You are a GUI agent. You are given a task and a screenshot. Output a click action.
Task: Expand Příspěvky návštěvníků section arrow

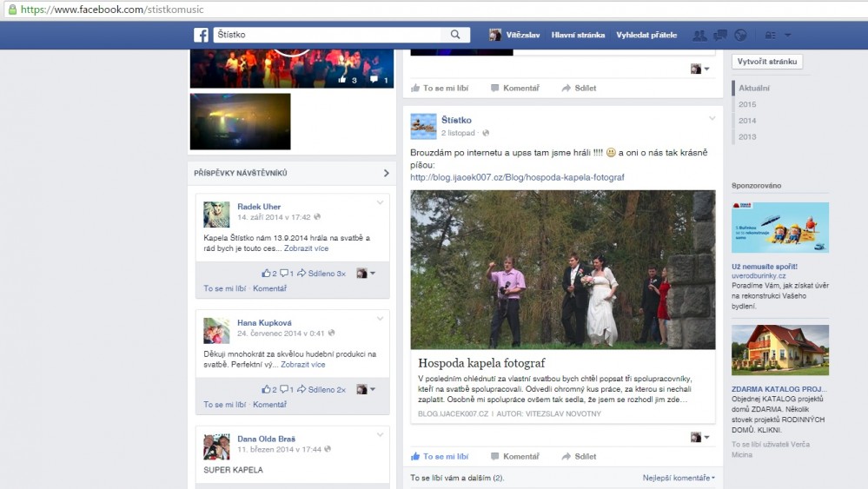[x=386, y=174]
